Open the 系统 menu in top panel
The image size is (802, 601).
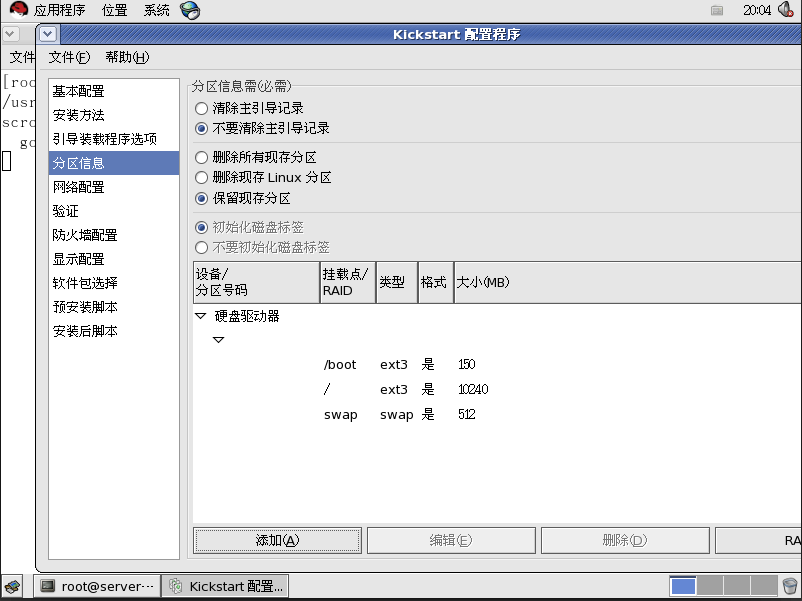coord(157,10)
